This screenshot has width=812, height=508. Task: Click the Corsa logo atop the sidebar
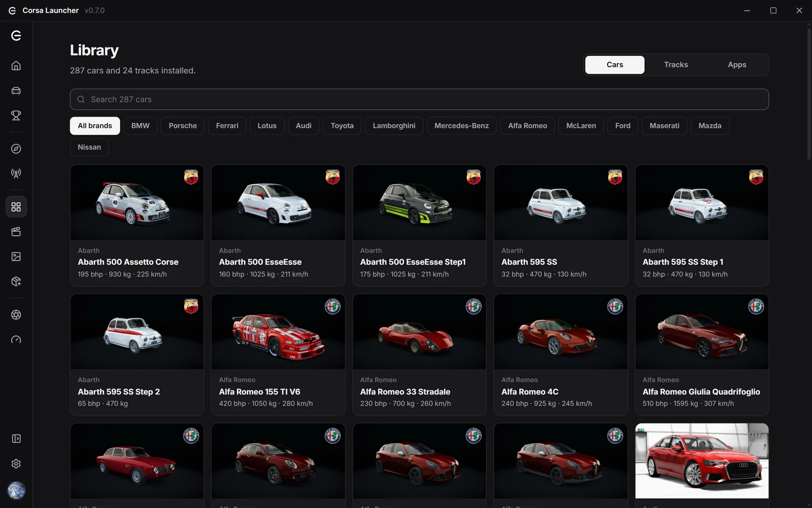click(x=16, y=36)
